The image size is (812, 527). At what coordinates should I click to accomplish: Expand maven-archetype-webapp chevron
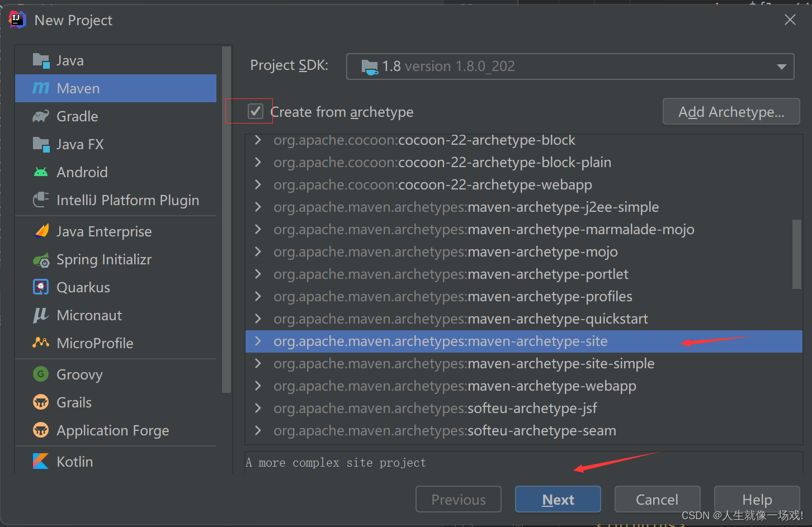click(x=258, y=386)
